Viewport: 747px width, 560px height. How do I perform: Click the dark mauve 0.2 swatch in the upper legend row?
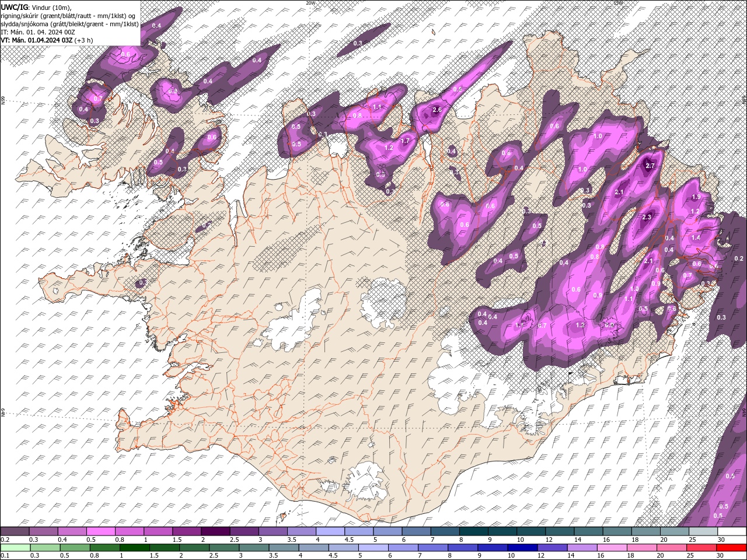click(x=15, y=531)
